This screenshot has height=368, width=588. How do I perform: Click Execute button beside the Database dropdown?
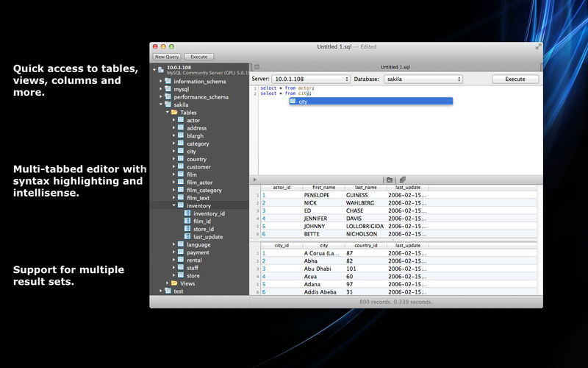pyautogui.click(x=515, y=79)
